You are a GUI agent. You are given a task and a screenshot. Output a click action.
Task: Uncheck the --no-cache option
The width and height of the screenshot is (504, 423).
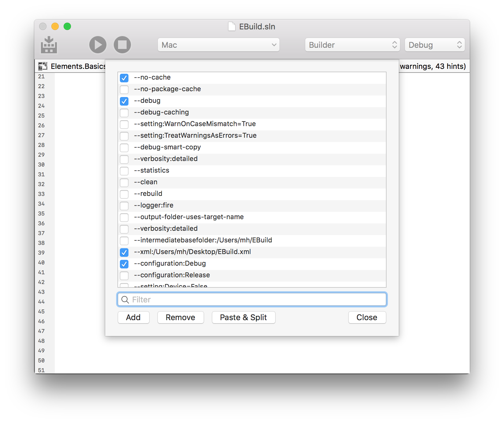pyautogui.click(x=124, y=78)
